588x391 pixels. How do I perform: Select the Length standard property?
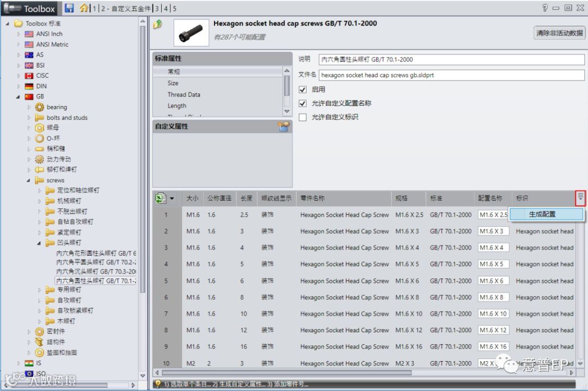coord(217,106)
